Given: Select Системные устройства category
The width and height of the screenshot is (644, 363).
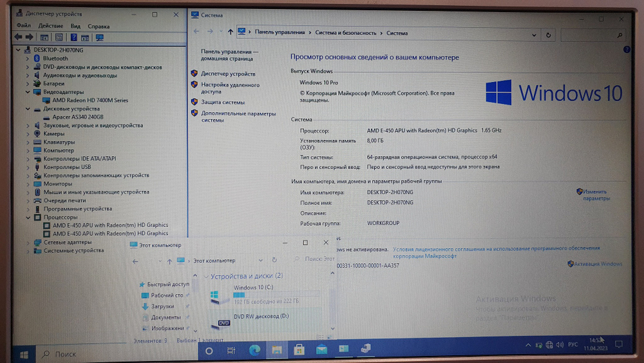Looking at the screenshot, I should pos(74,250).
